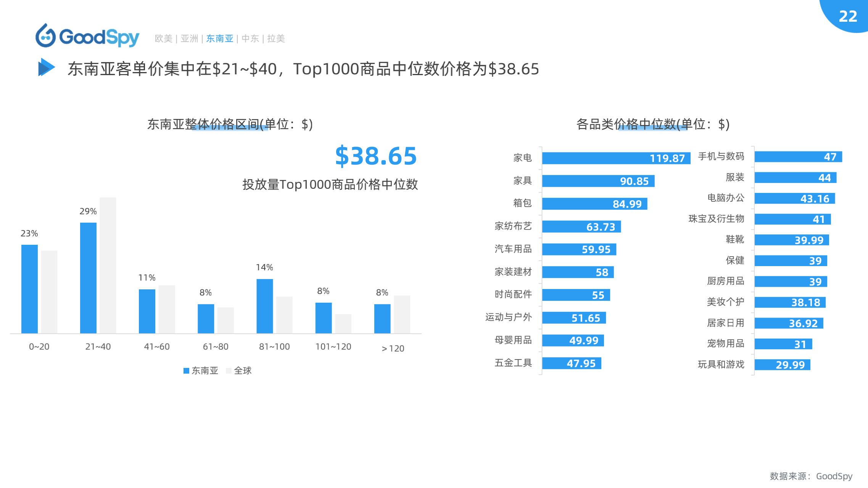868x488 pixels.
Task: Click the $38.65 median price figure
Action: (376, 156)
